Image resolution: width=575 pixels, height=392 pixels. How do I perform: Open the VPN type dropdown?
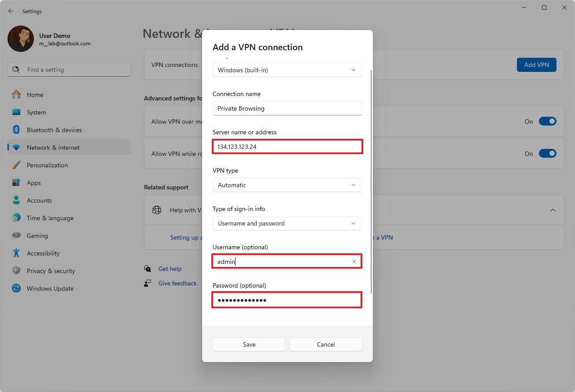pos(287,185)
